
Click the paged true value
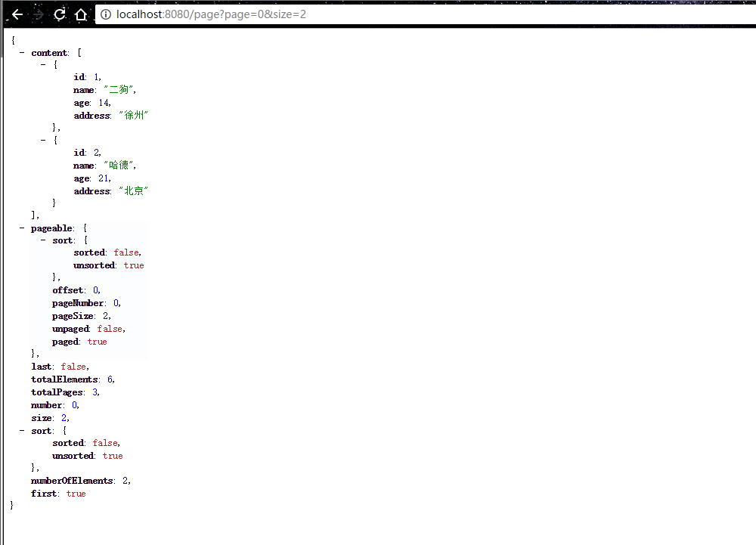tap(97, 342)
